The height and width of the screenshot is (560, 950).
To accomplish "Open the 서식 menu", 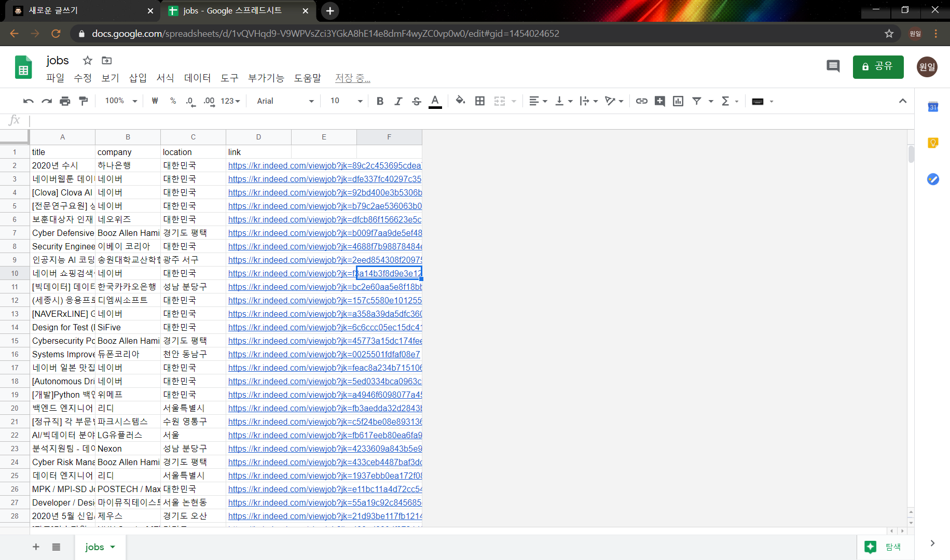I will 165,78.
